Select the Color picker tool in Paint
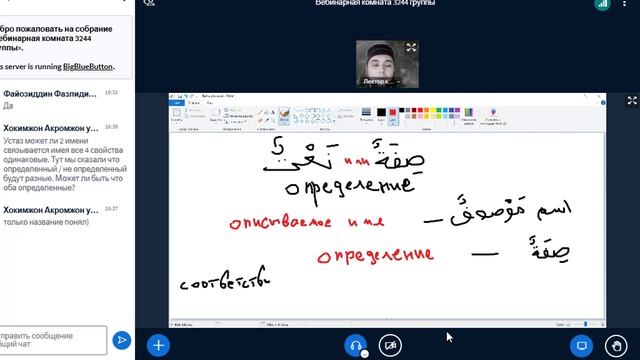The height and width of the screenshot is (360, 640). 267,120
